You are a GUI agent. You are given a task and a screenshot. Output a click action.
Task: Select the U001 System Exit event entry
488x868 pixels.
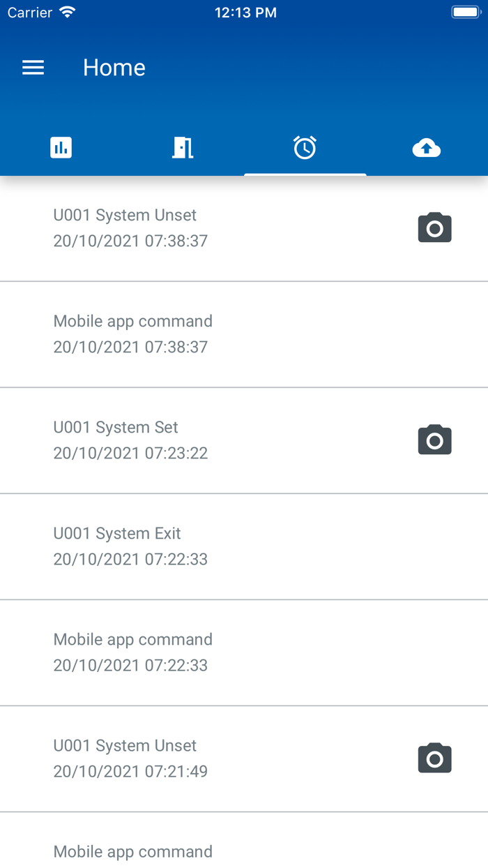pyautogui.click(x=209, y=546)
